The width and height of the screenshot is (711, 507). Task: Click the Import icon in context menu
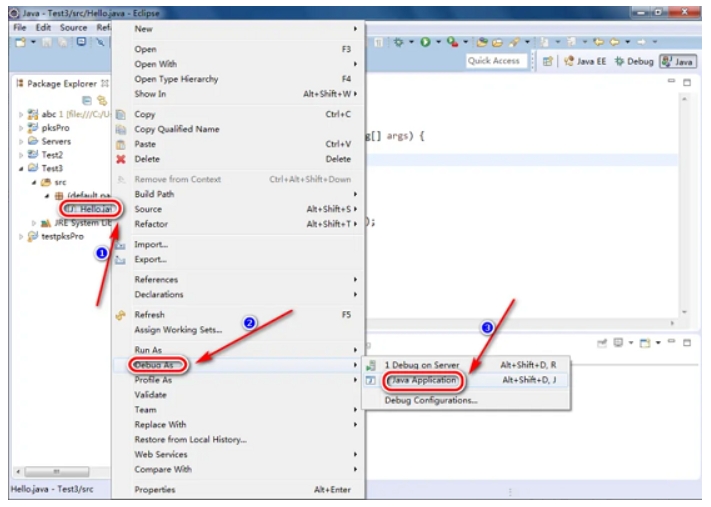click(x=120, y=244)
